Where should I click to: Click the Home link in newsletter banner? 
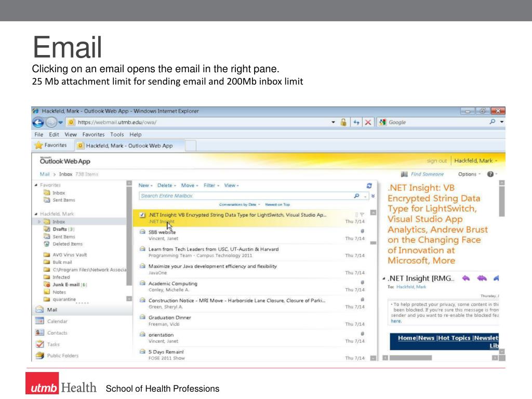click(x=407, y=338)
